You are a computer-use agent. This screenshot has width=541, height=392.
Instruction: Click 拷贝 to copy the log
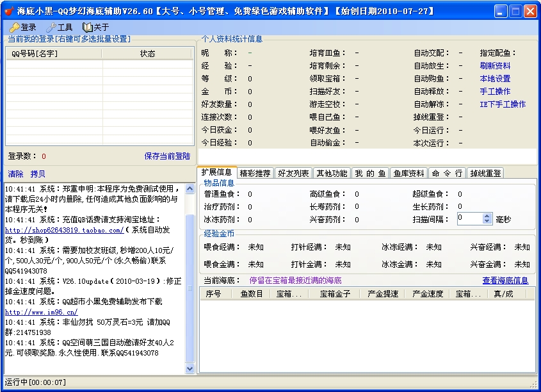38,174
